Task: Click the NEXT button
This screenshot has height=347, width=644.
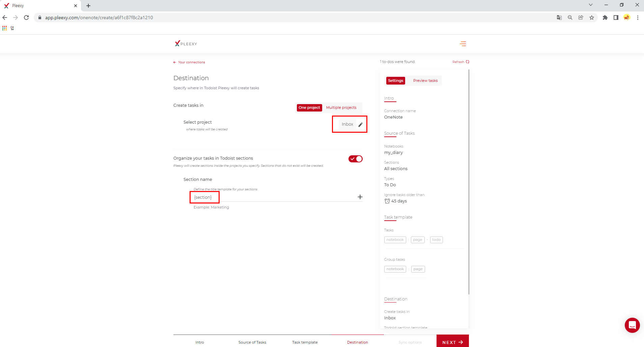Action: (453, 341)
